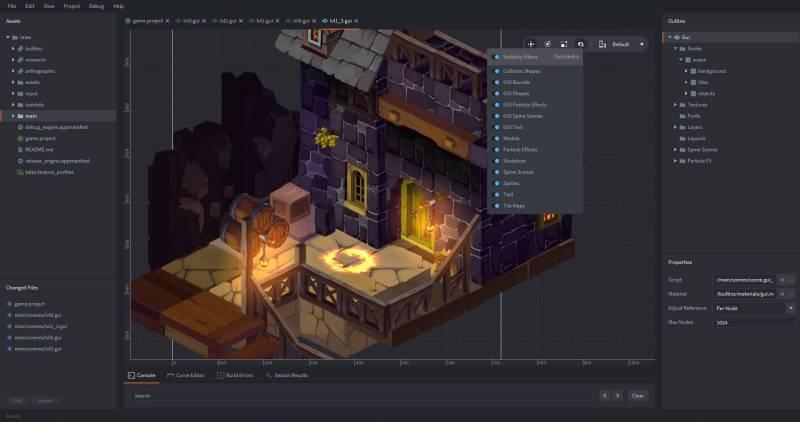The height and width of the screenshot is (422, 800).
Task: Click the game.project file icon in Assets
Action: pos(20,138)
